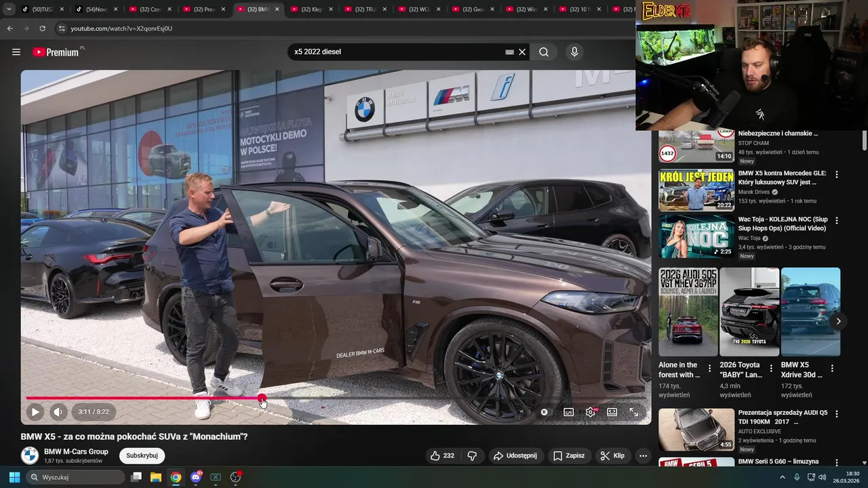Viewport: 868px width, 488px height.
Task: Open the tab search dropdown arrow
Action: pyautogui.click(x=9, y=9)
